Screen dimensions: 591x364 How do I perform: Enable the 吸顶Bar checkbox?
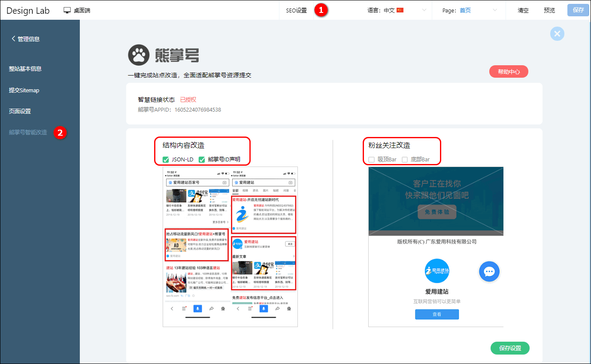pyautogui.click(x=371, y=160)
